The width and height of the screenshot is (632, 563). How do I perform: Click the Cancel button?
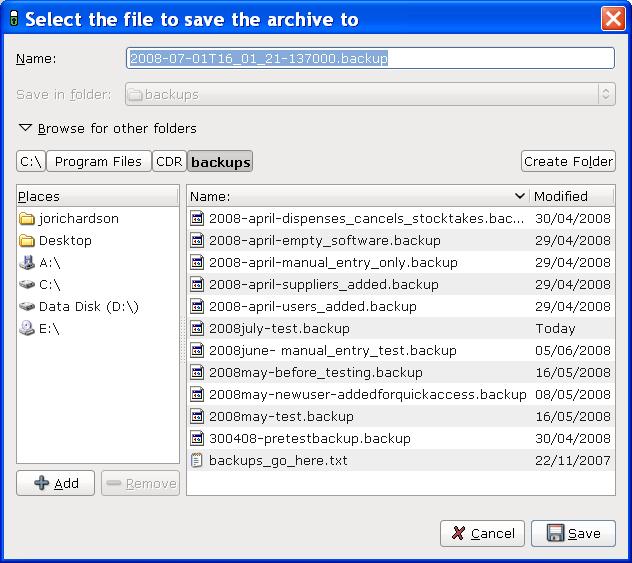(x=482, y=533)
